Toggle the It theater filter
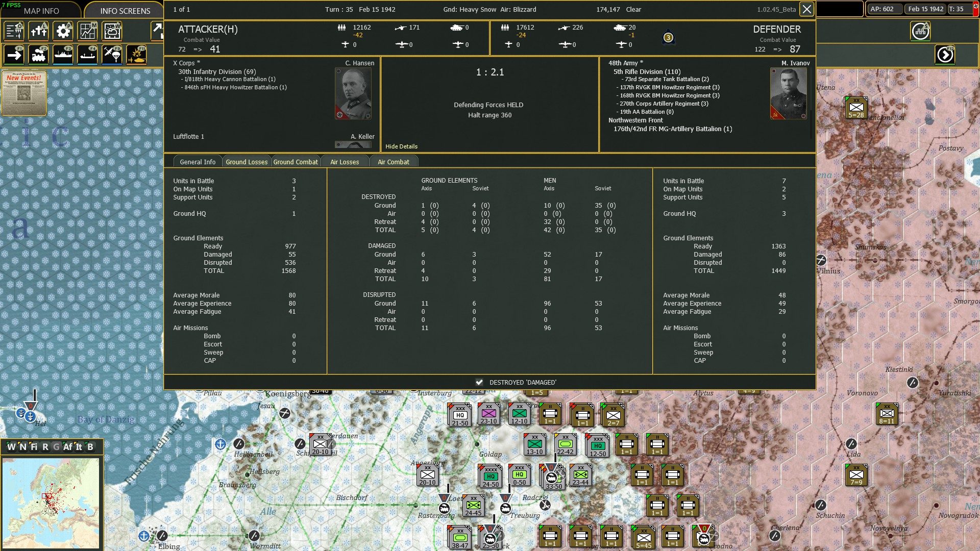Screen dimensions: 980x551 79,447
